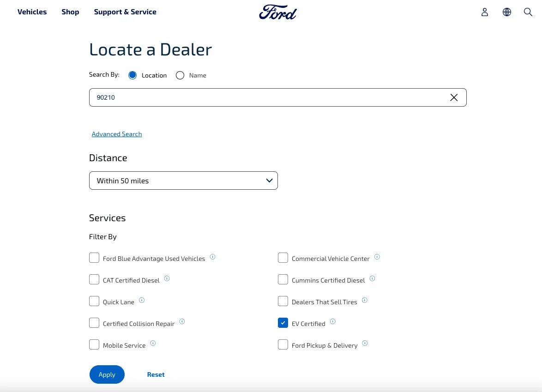The height and width of the screenshot is (392, 542).
Task: Show info icon for Commercial Vehicle Center
Action: coord(377,257)
